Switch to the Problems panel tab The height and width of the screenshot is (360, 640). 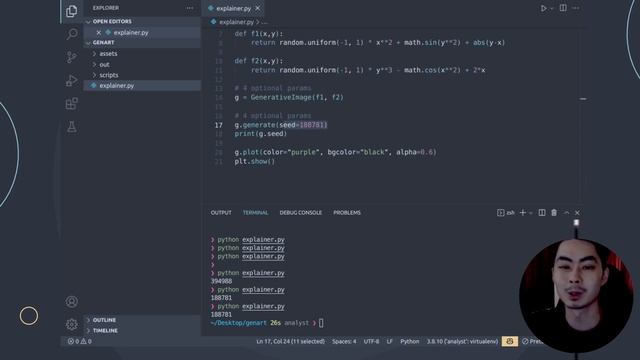(x=347, y=213)
